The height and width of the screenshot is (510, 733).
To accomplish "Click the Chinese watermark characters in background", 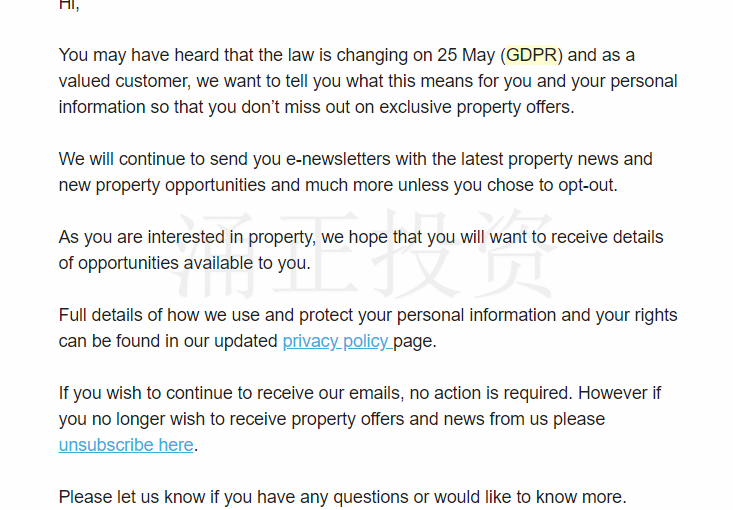I will [365, 255].
